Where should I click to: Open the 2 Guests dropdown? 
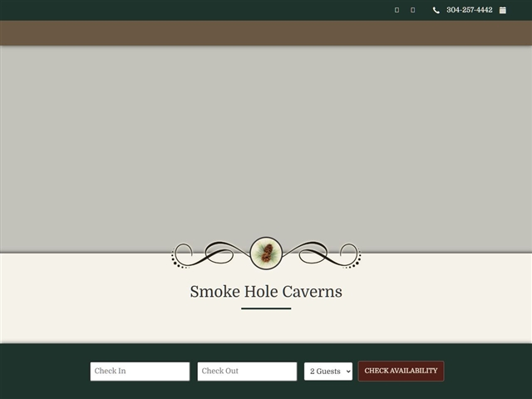328,372
